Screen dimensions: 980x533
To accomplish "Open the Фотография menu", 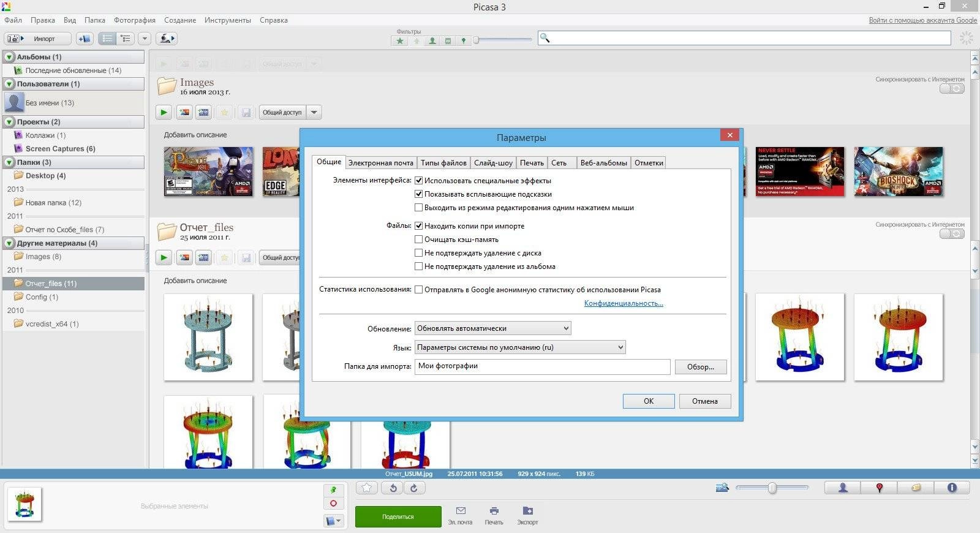I will click(x=135, y=20).
